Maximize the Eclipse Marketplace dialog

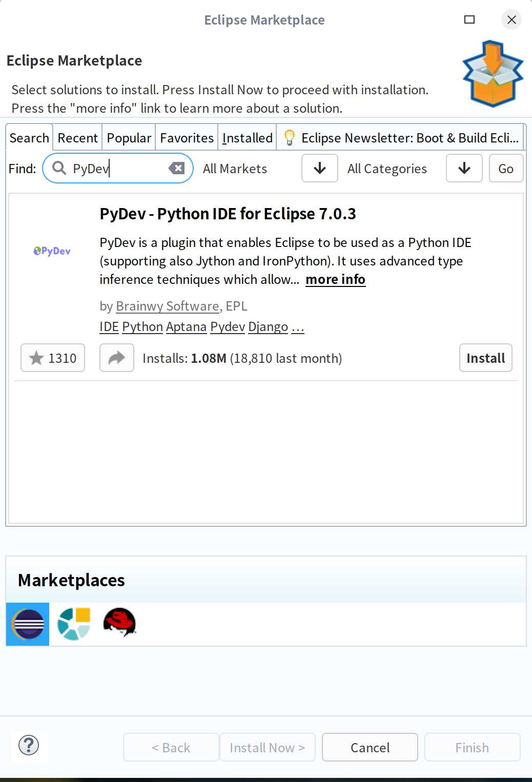[x=469, y=19]
